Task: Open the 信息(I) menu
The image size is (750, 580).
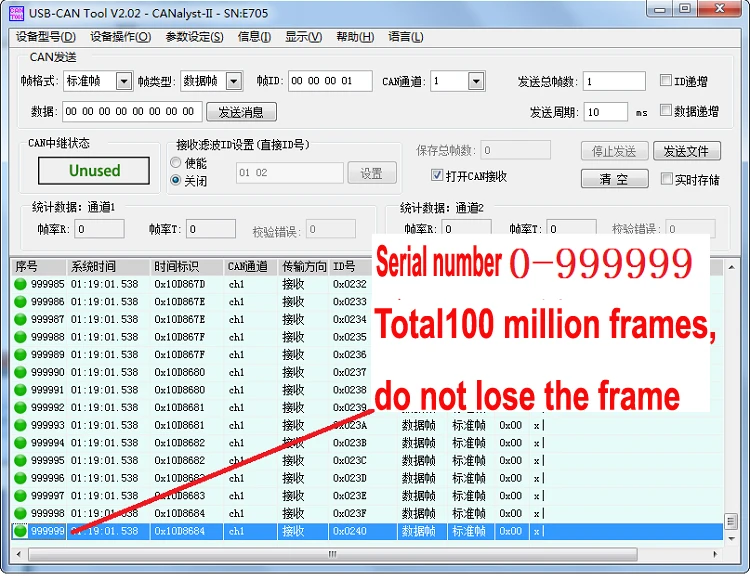Action: tap(254, 37)
